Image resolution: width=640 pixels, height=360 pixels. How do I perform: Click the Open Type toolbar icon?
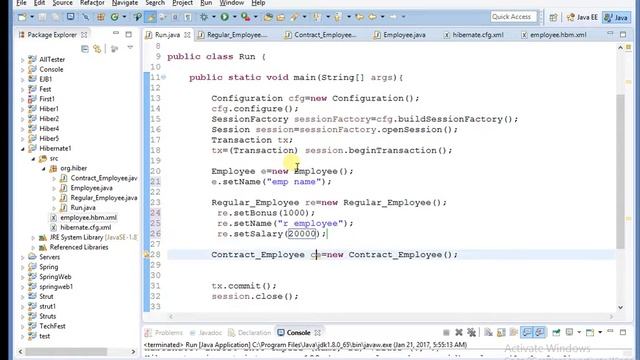tap(268, 17)
